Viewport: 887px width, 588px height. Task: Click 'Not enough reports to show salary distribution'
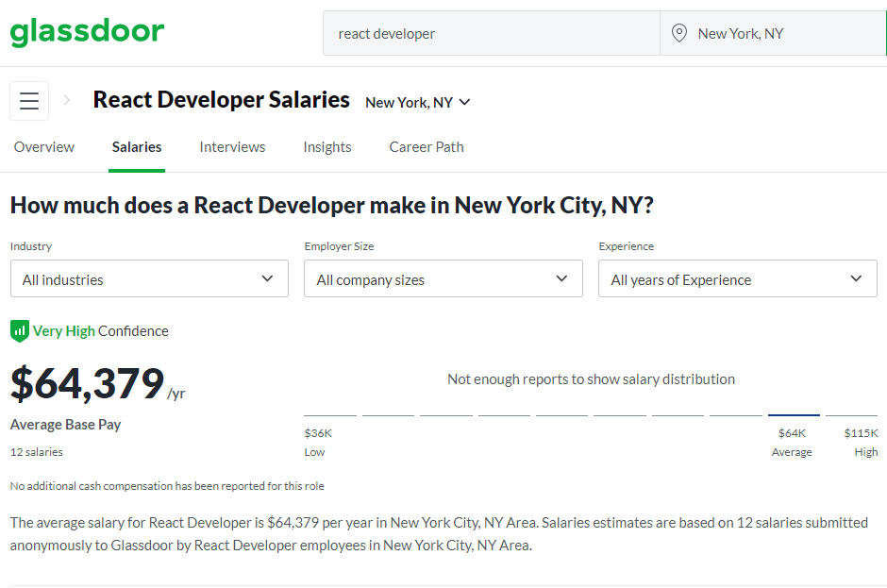(x=591, y=379)
